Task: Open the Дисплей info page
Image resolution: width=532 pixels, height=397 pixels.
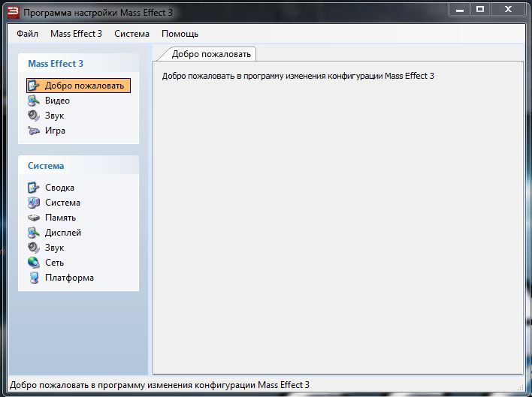Action: 63,233
